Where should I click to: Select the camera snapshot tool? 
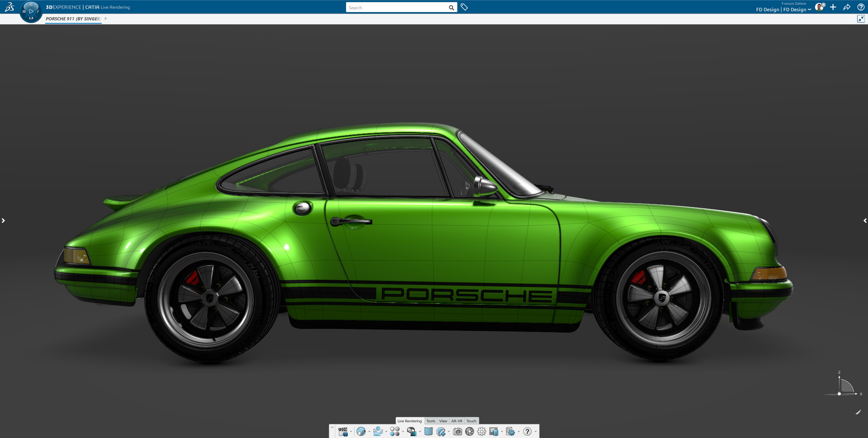(458, 432)
